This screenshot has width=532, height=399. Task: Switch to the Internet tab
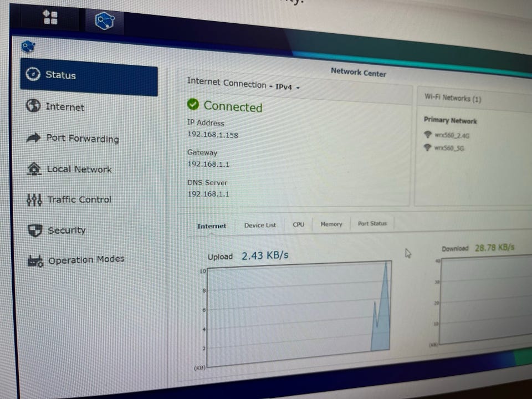212,226
